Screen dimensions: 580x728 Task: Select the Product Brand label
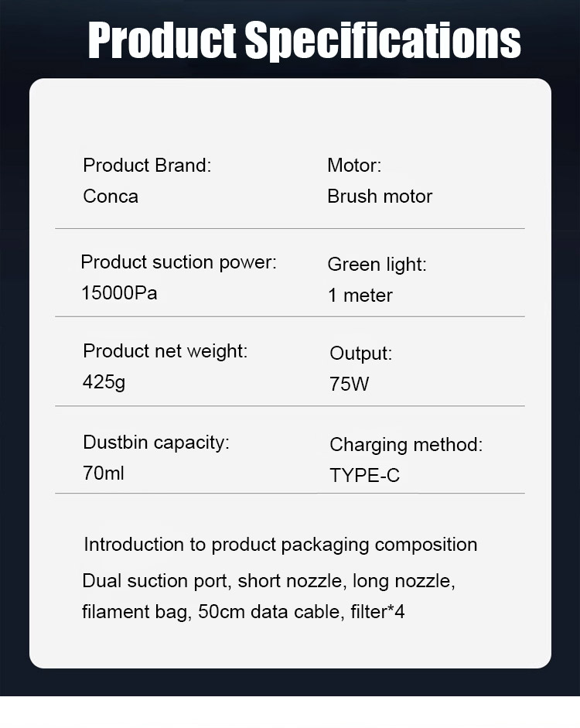146,165
